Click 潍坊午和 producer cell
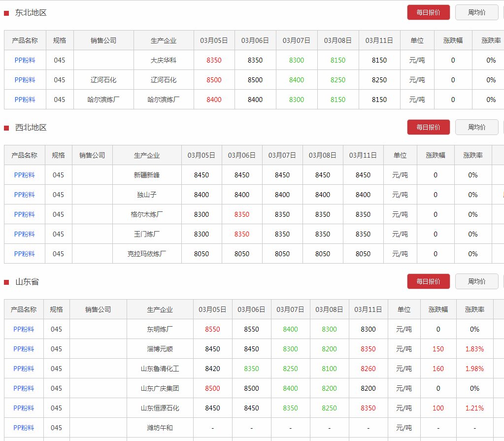The image size is (504, 441). click(x=160, y=428)
